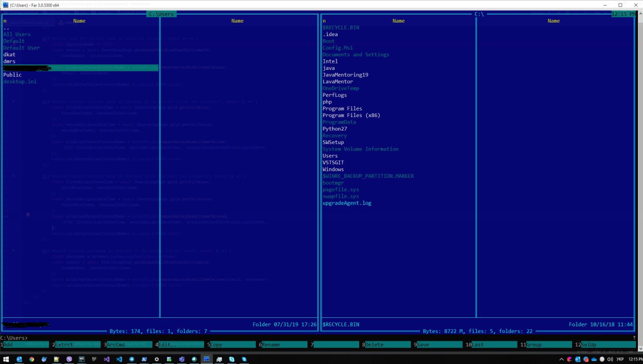Click the left panel 'C:\Users' title
This screenshot has width=643, height=364.
click(162, 14)
